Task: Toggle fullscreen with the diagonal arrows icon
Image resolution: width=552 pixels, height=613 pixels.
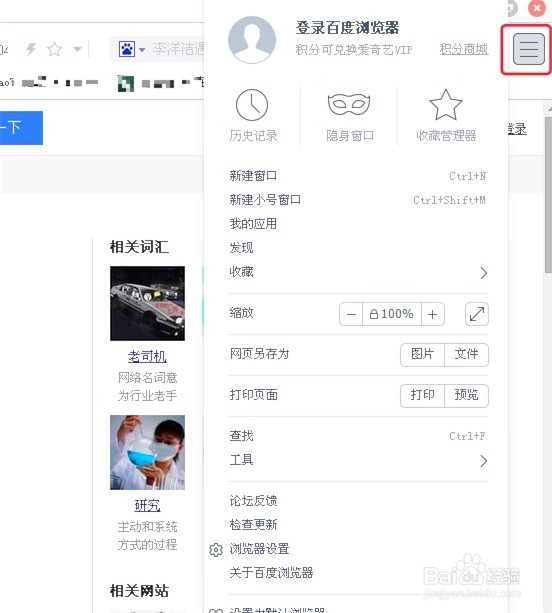Action: tap(477, 314)
